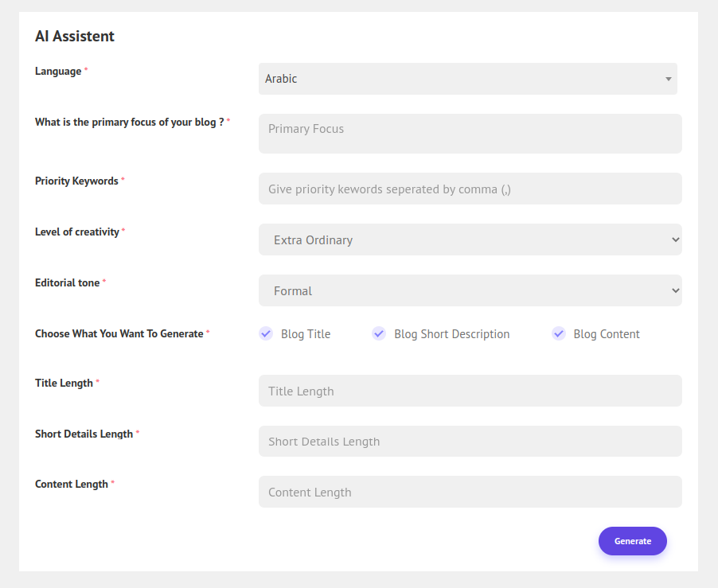Toggle the Blog Short Description checkbox
Image resolution: width=718 pixels, height=588 pixels.
(x=379, y=334)
